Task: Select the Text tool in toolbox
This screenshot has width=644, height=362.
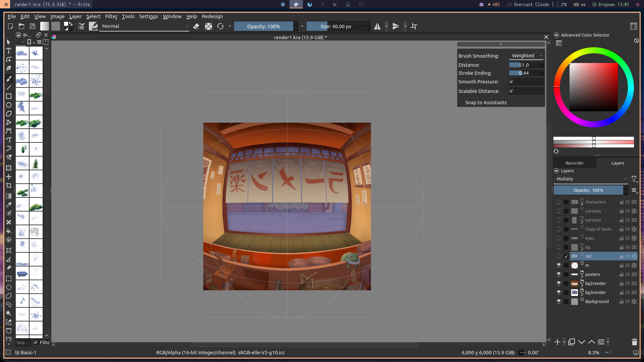Action: tap(9, 51)
